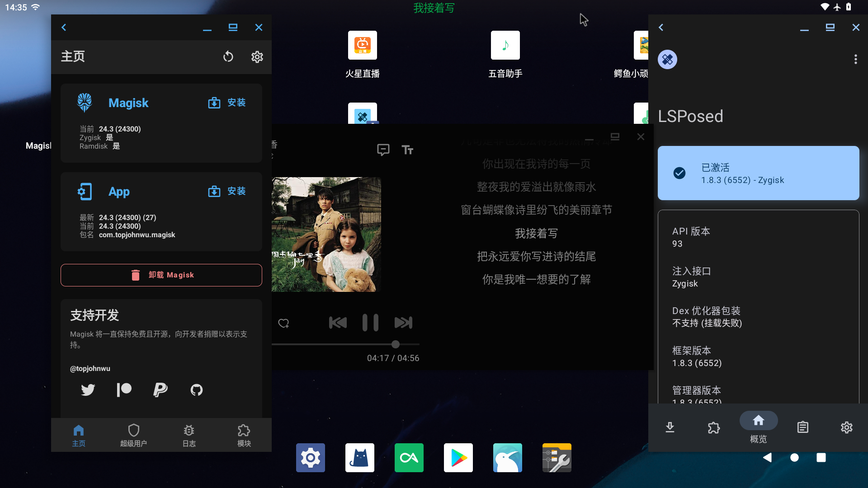Screen dimensions: 868x488
Task: Uninstall Magisk via 卸载 Magisk button
Action: pos(161,275)
